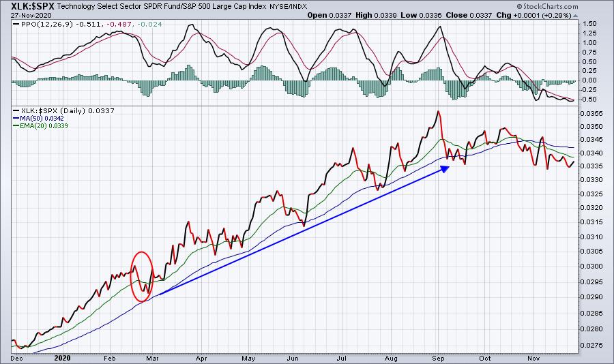This screenshot has height=364, width=614.
Task: Click the red ellipse annotation near March
Action: (142, 276)
